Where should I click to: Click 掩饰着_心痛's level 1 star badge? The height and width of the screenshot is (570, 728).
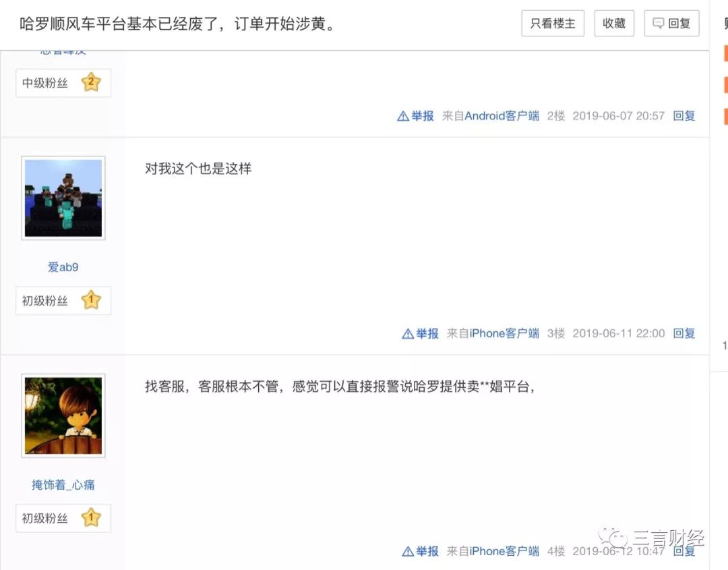pyautogui.click(x=91, y=517)
